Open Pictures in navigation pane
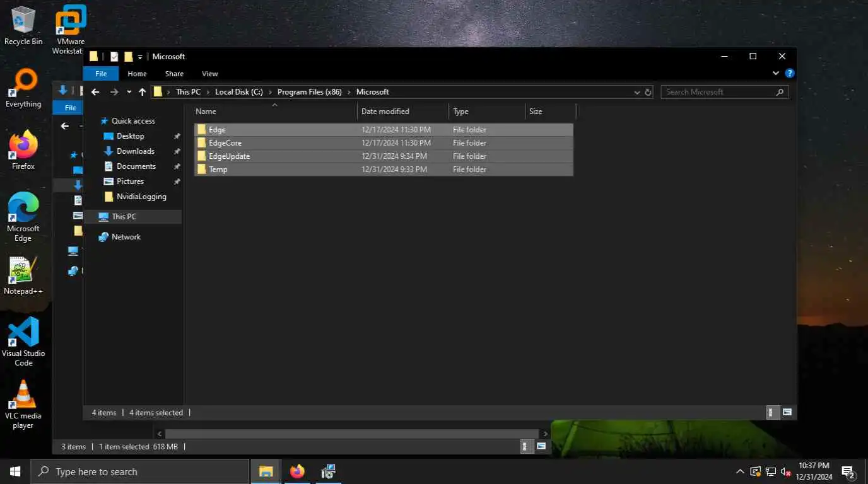 [x=130, y=181]
